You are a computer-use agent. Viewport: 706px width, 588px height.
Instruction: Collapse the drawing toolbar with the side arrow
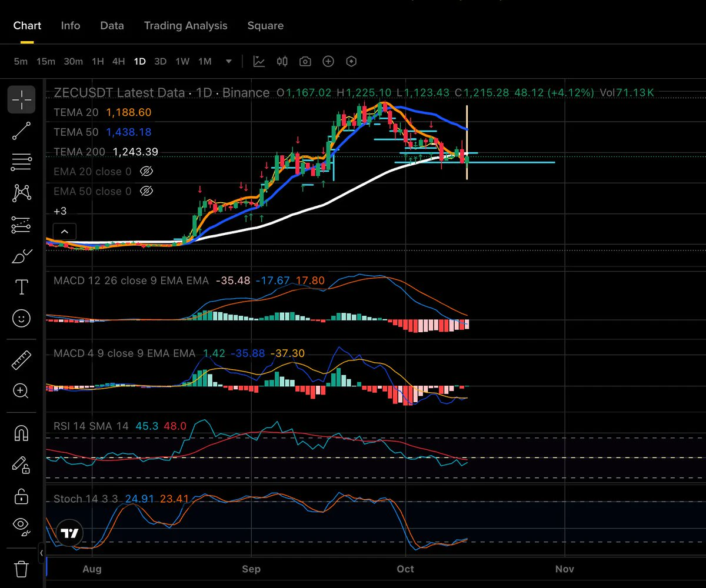[42, 553]
